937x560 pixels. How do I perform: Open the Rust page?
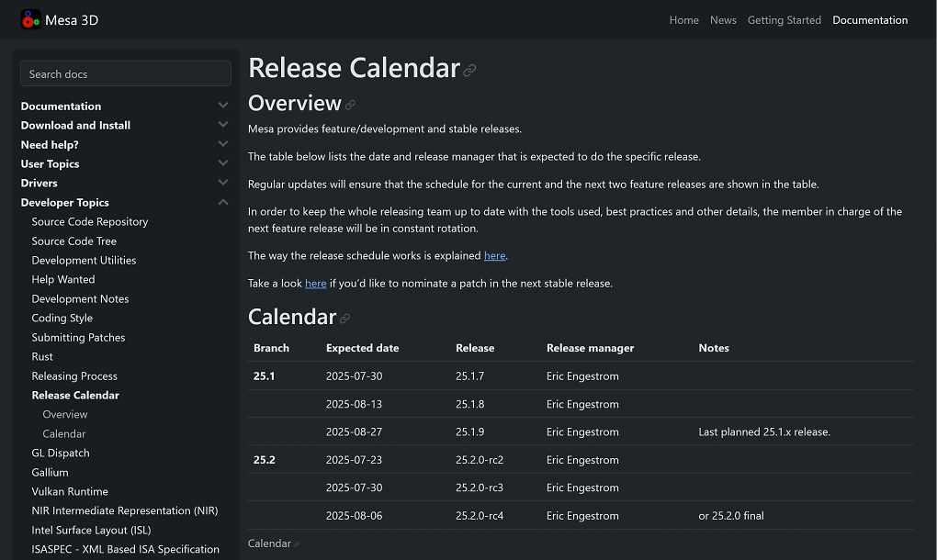42,356
